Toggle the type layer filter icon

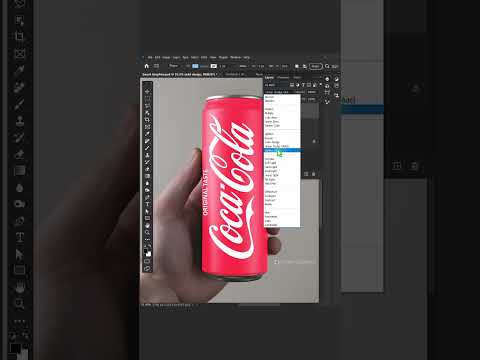(303, 85)
